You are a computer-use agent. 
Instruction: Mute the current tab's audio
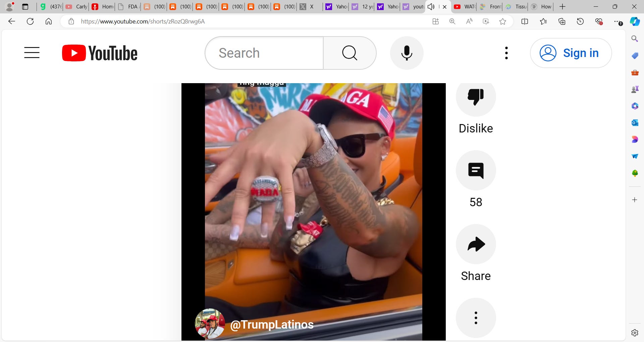431,7
